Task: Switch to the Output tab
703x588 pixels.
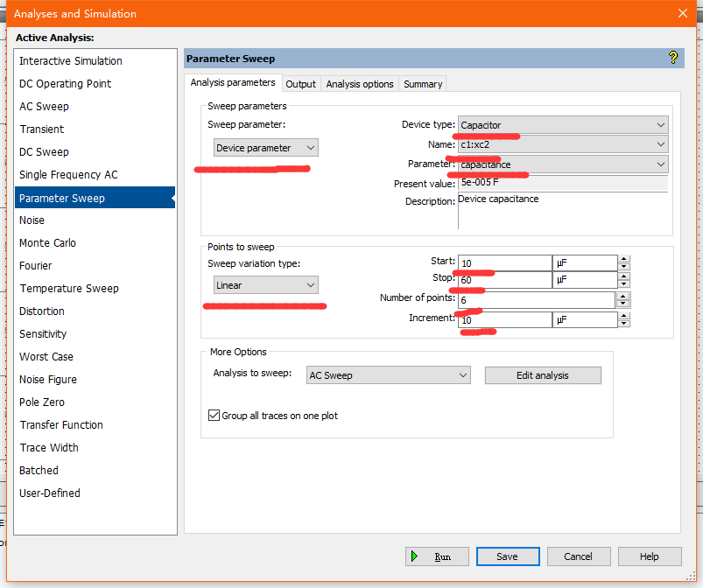Action: pyautogui.click(x=300, y=84)
